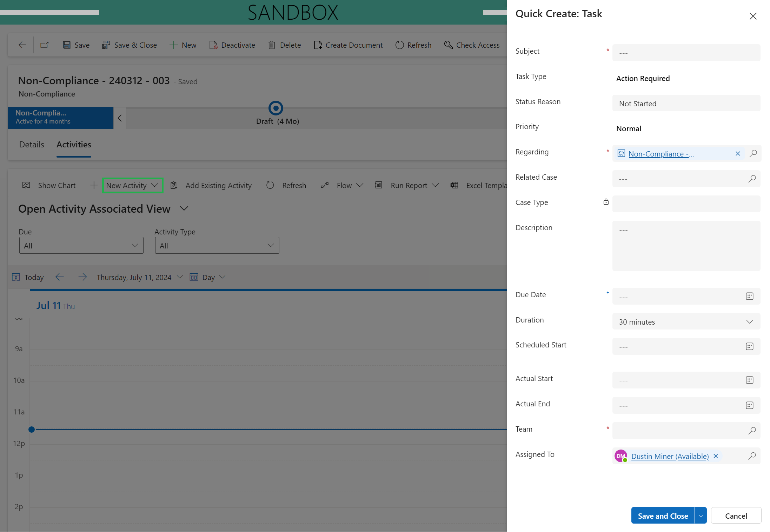Click the Assigned To lookup search icon
770x532 pixels.
[x=752, y=456]
